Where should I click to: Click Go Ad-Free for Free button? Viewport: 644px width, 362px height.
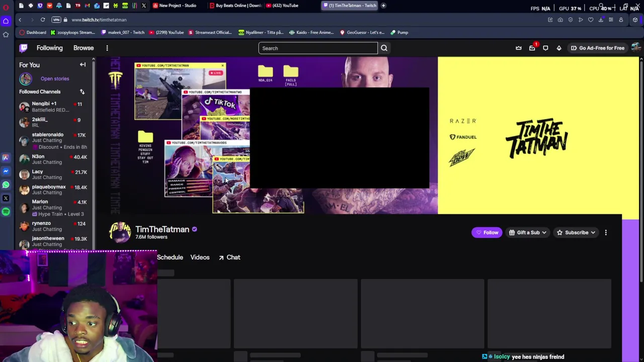pyautogui.click(x=598, y=48)
